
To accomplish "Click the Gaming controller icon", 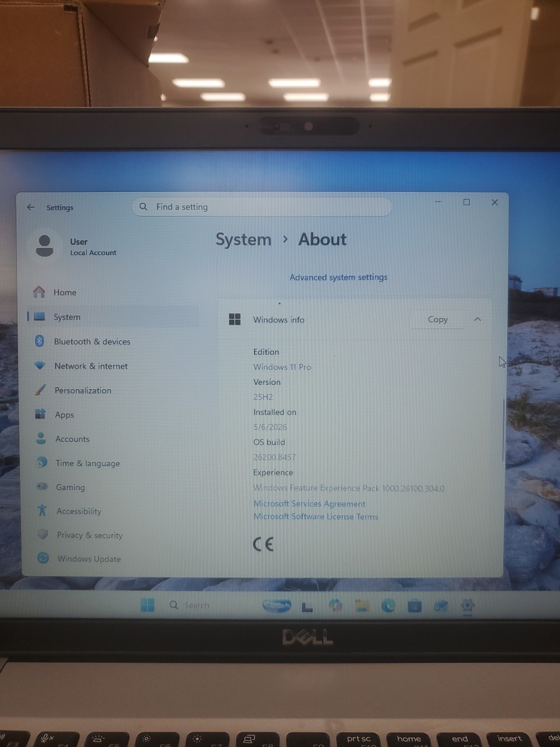I will pos(42,487).
